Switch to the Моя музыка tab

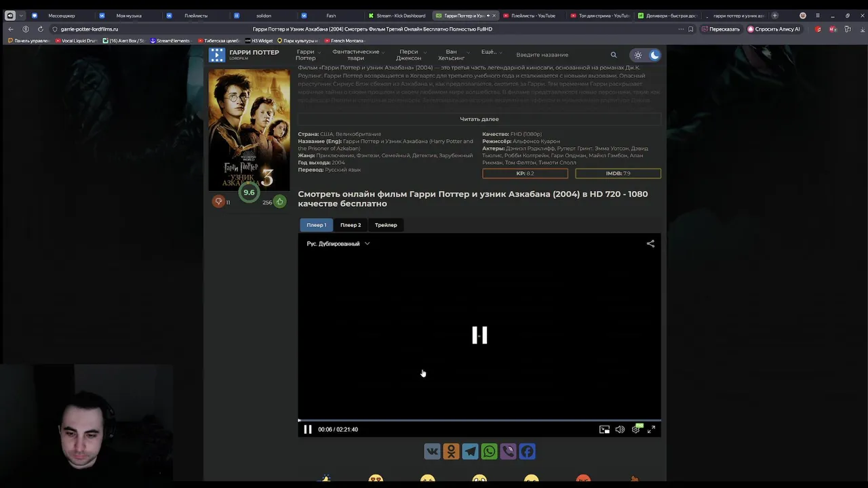[x=128, y=16]
